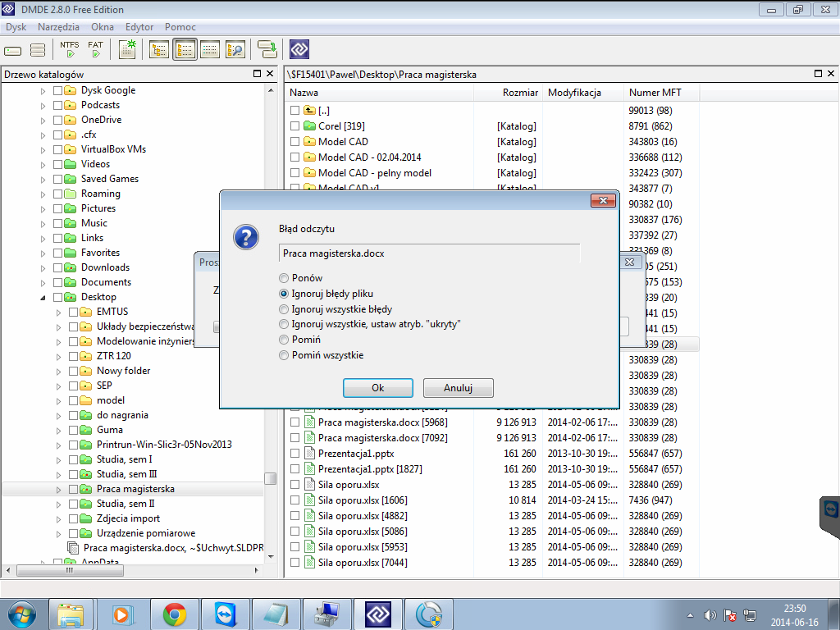Click the cluster map toolbar icon
The image size is (840, 630).
tap(127, 49)
